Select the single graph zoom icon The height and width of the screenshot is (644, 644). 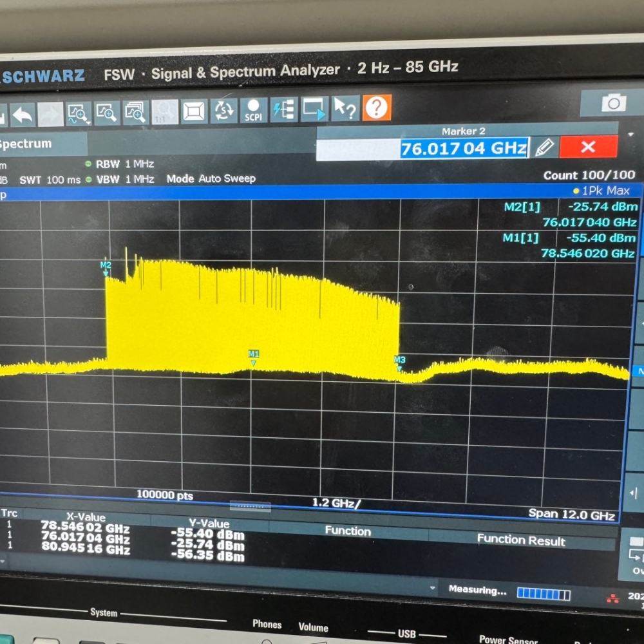coord(107,113)
